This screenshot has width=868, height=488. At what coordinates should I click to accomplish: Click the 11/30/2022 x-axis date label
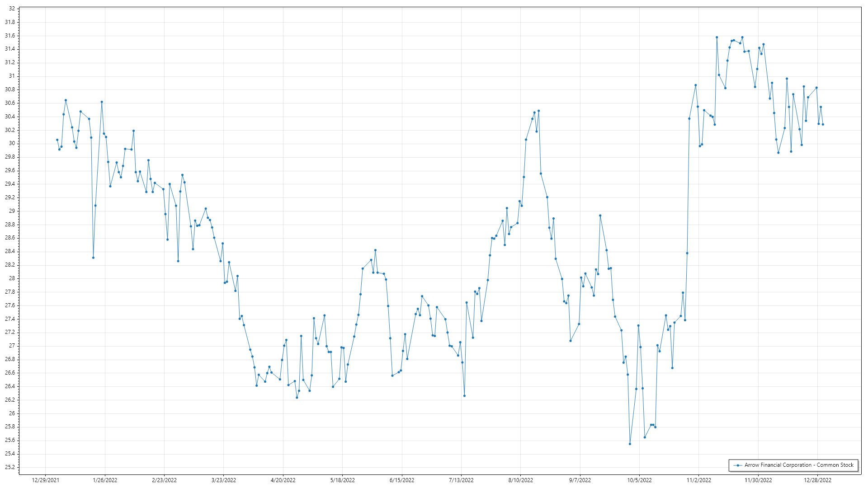(758, 480)
